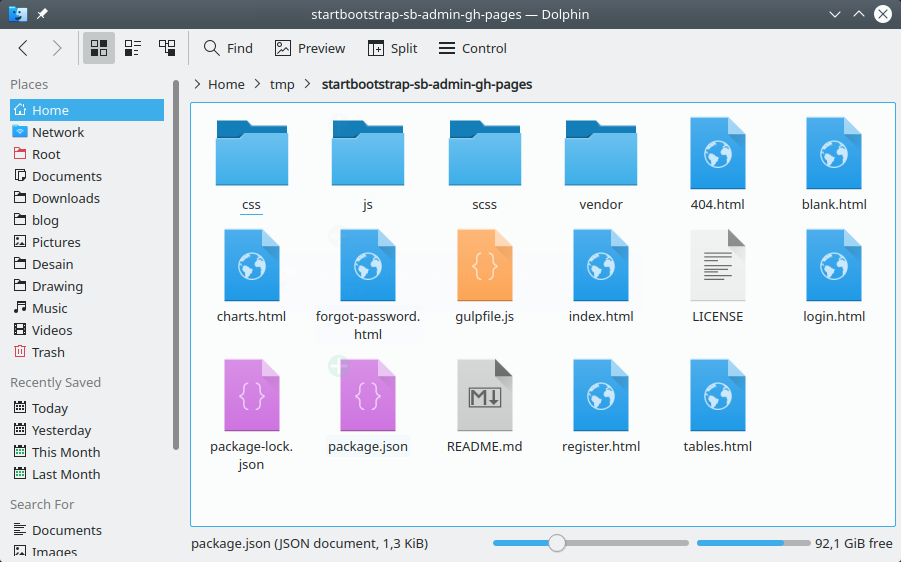The height and width of the screenshot is (562, 901).
Task: Click the zoom slider handle in status bar
Action: point(556,543)
